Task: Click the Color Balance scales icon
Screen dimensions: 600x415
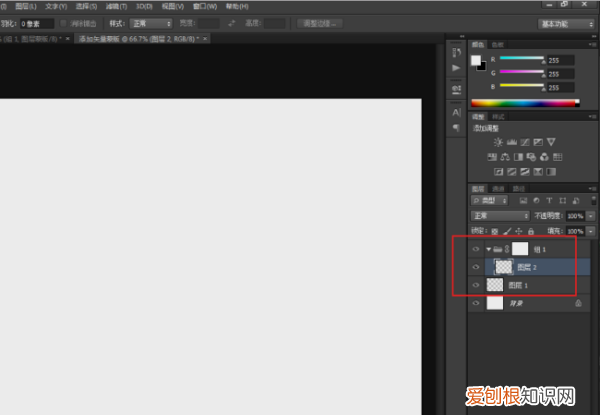Action: click(x=505, y=157)
